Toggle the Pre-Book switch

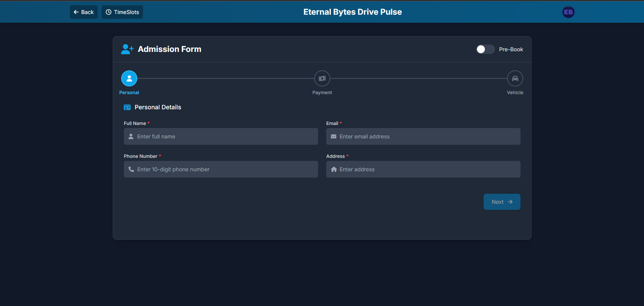(x=485, y=49)
